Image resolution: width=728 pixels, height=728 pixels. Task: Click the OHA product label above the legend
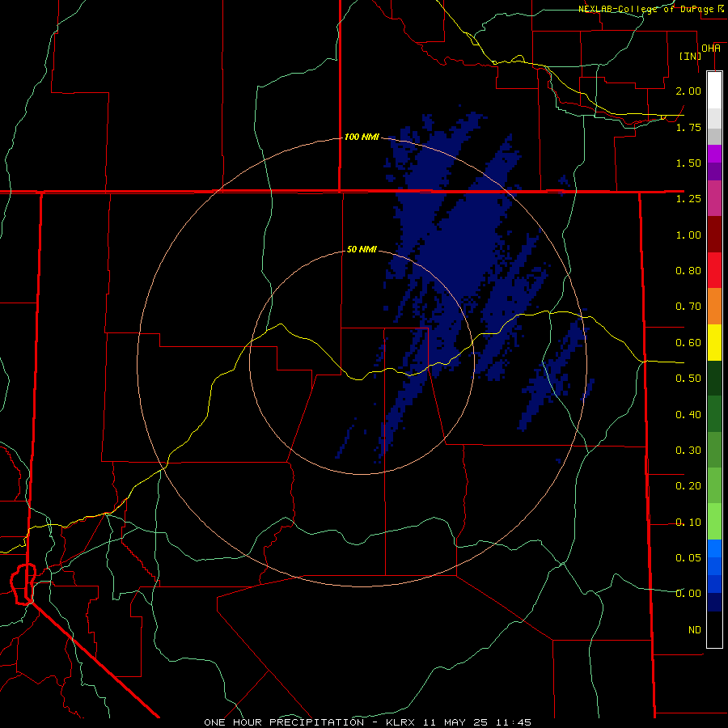(x=711, y=48)
